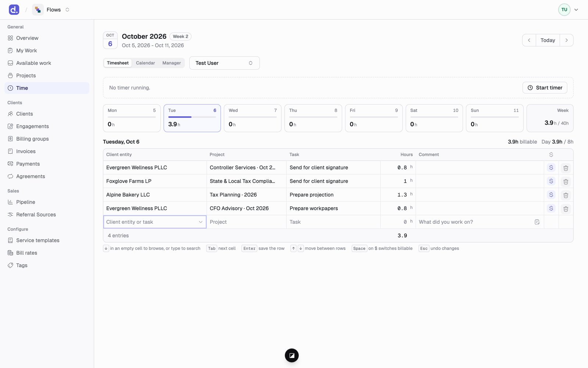Open the Client entity or task dropdown

pyautogui.click(x=155, y=222)
